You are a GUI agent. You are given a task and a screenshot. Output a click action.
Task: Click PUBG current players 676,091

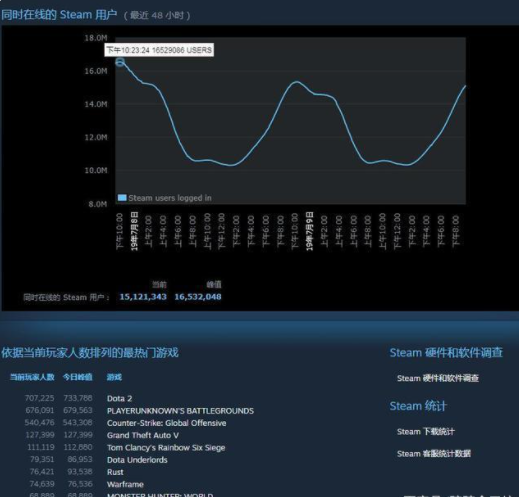[40, 410]
